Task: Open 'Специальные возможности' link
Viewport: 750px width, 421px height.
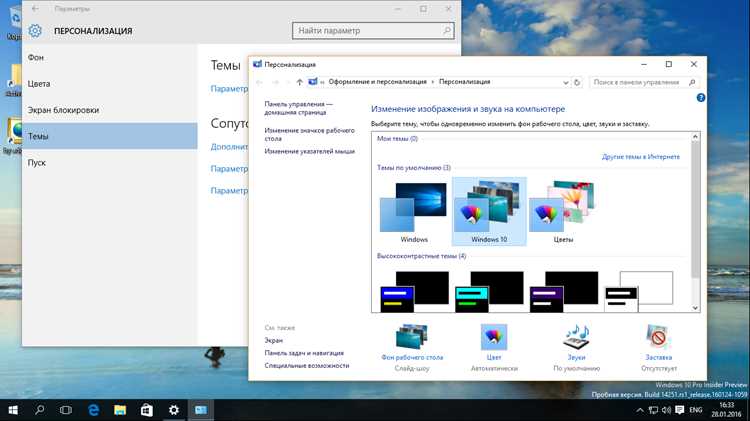Action: coord(307,365)
